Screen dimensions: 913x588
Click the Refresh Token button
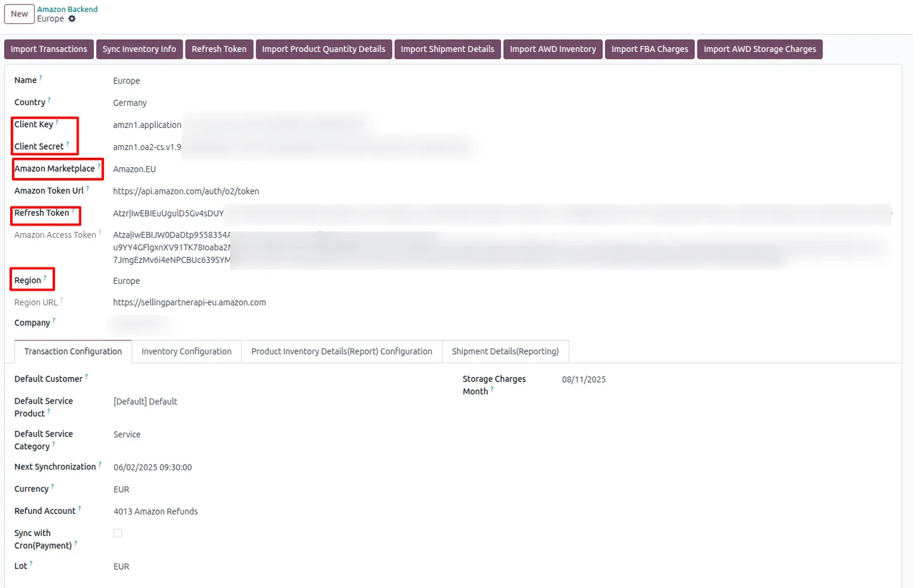coord(219,49)
